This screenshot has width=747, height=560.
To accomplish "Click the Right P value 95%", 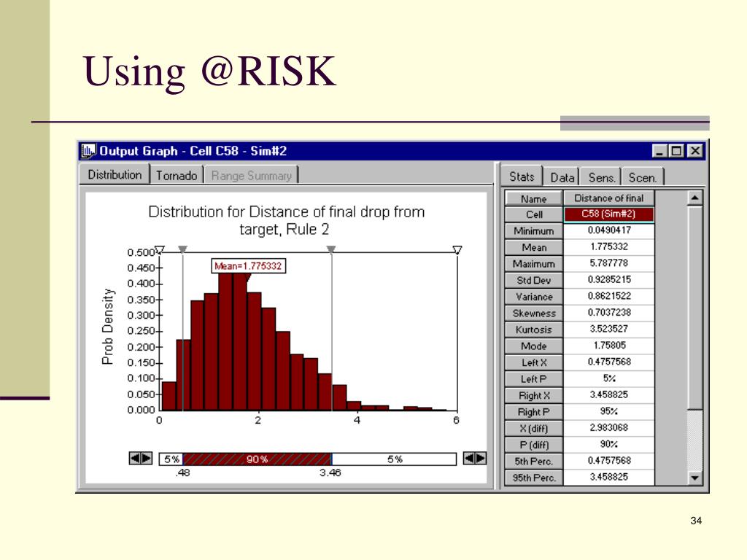I will point(609,411).
